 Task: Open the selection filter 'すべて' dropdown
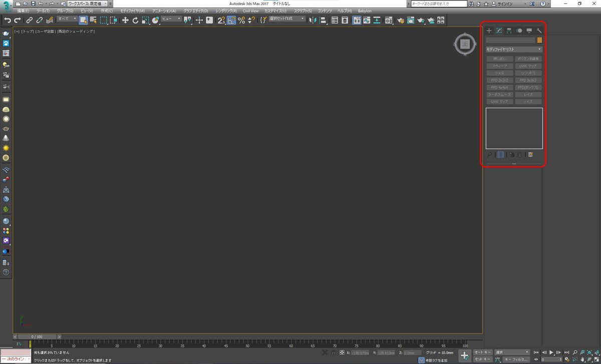67,19
